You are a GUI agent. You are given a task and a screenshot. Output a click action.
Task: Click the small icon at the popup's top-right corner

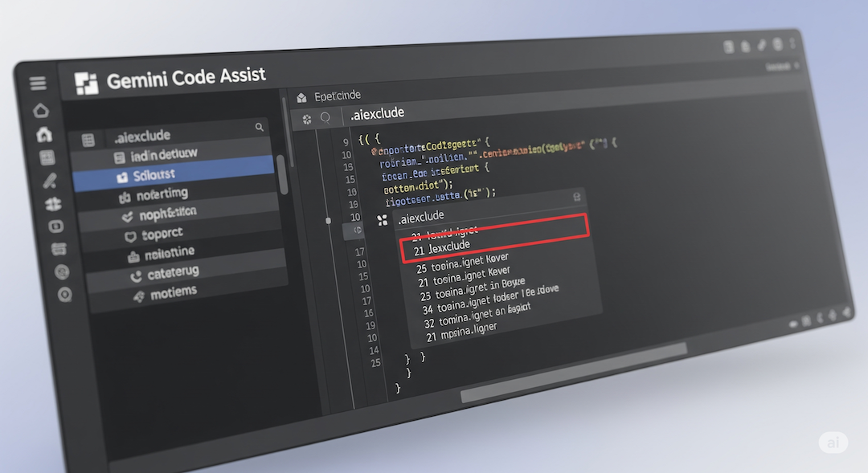point(577,197)
